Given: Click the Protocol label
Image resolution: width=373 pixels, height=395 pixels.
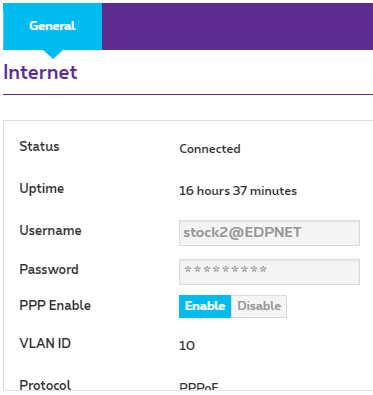Looking at the screenshot, I should coord(45,385).
